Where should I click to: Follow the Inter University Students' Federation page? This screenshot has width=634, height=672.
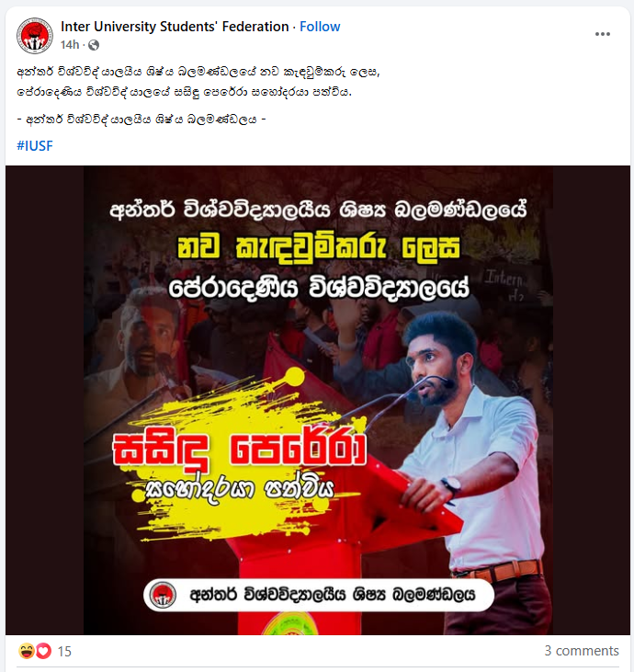coord(320,27)
